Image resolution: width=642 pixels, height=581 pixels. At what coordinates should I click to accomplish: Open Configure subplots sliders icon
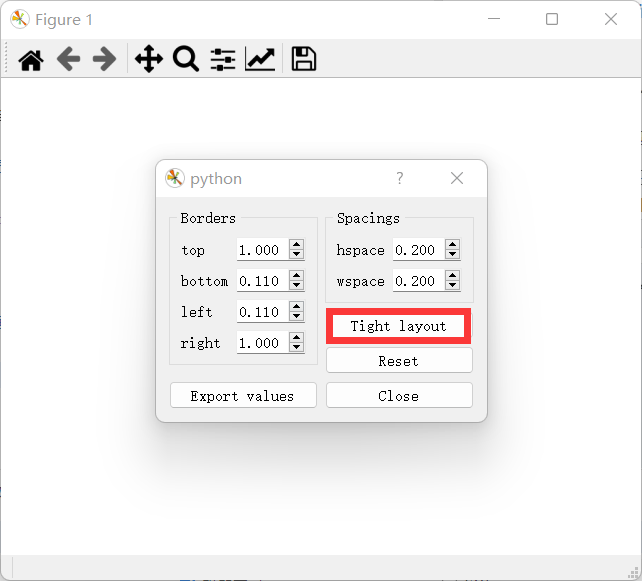click(x=223, y=59)
